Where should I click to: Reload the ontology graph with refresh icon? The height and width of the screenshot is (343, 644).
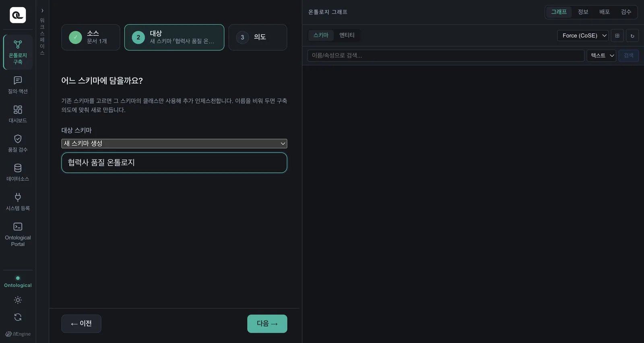632,35
